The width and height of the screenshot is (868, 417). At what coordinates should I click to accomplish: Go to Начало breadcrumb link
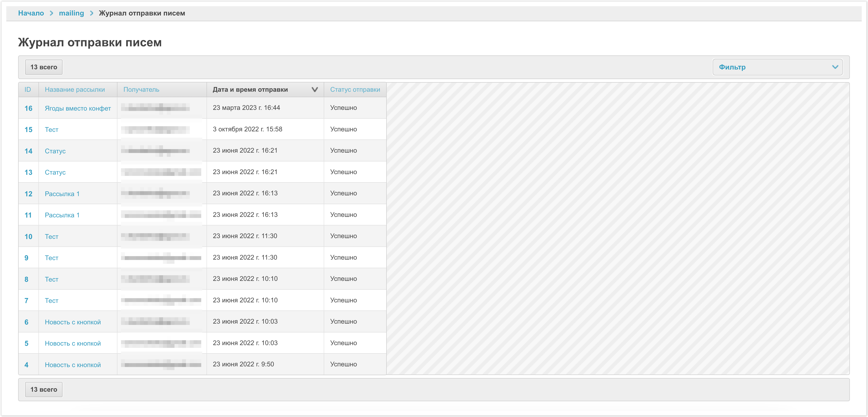tap(31, 13)
